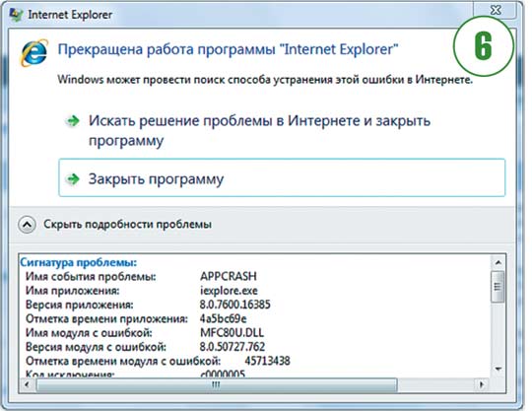Click the Internet Explorer title bar icon
Viewport: 532px width, 411px height.
point(17,15)
